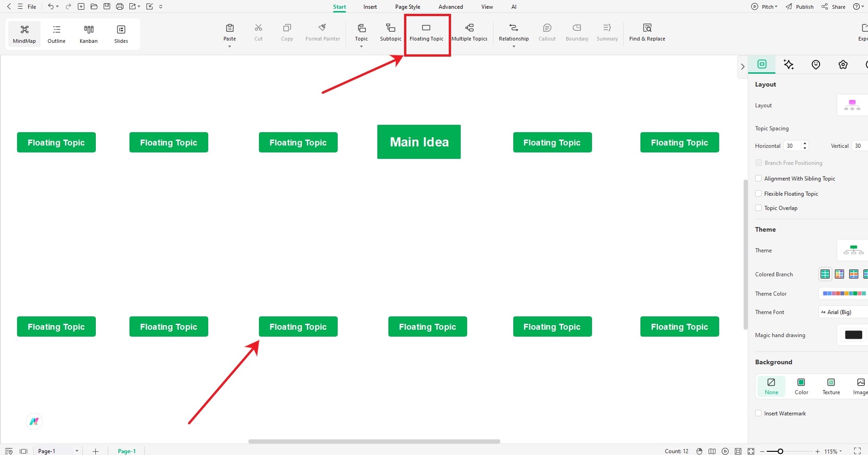The width and height of the screenshot is (868, 455).
Task: Click the Publish button
Action: click(799, 6)
